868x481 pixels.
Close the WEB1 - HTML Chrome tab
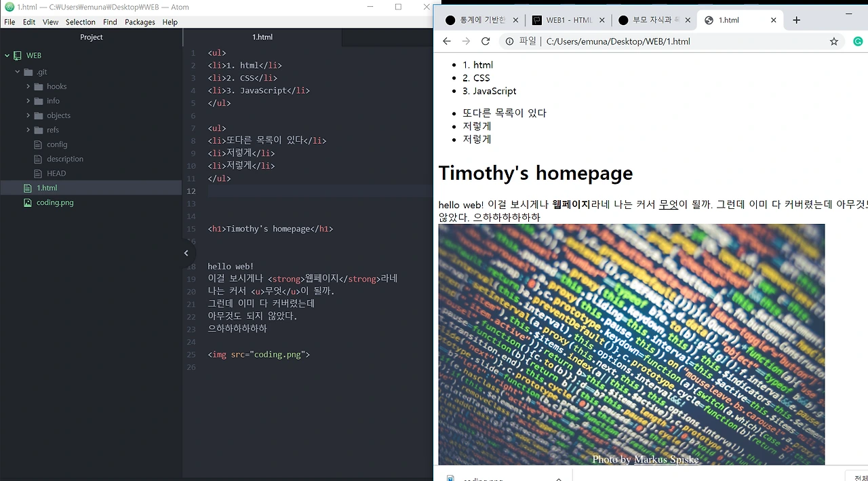point(601,20)
